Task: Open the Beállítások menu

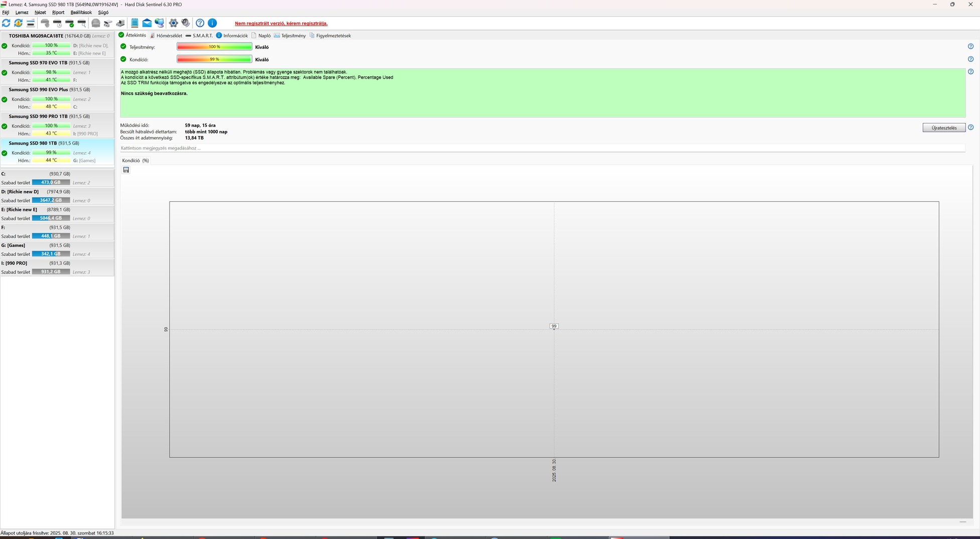Action: (x=81, y=13)
